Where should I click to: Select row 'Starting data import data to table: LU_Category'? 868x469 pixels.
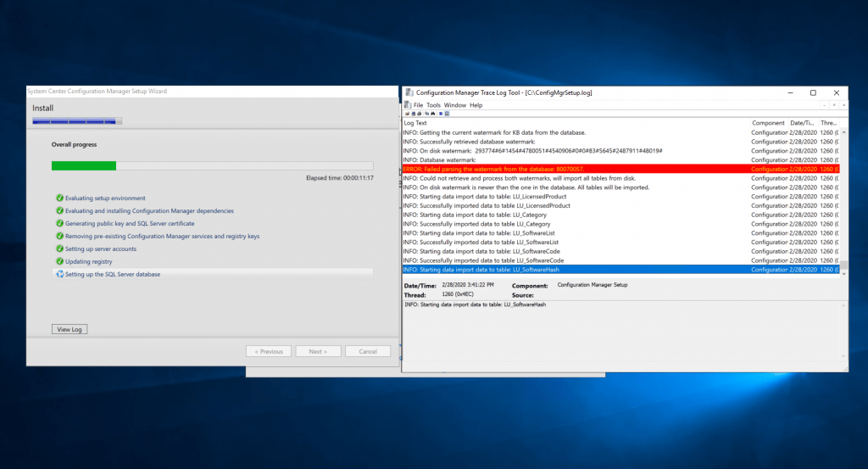pos(621,215)
